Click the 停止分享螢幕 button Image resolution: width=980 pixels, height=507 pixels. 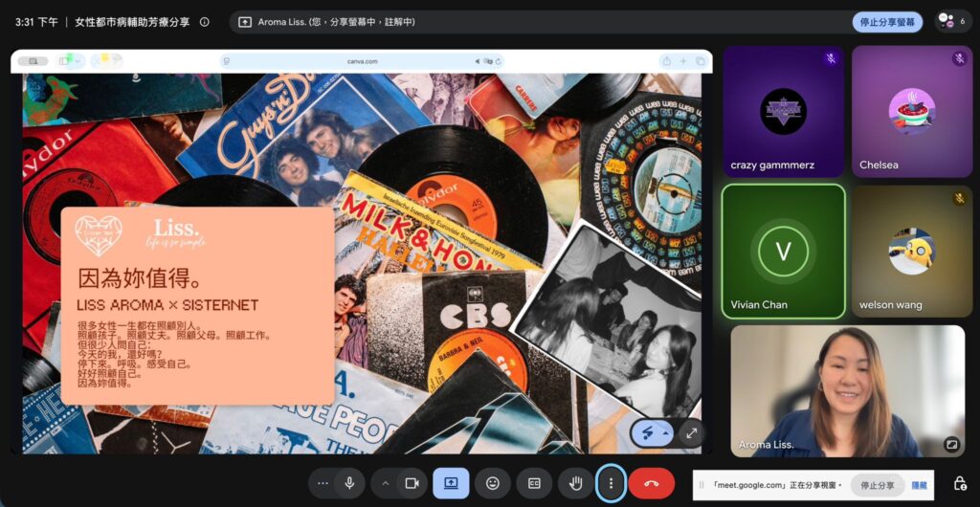tap(887, 22)
